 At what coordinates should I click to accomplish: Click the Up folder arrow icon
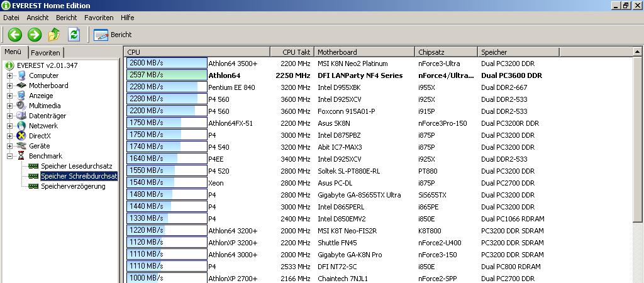click(x=54, y=35)
